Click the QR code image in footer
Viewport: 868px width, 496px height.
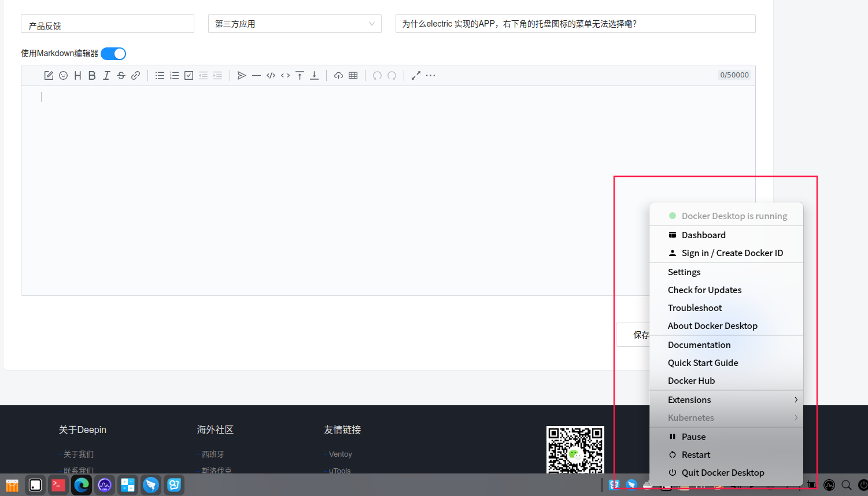click(575, 450)
